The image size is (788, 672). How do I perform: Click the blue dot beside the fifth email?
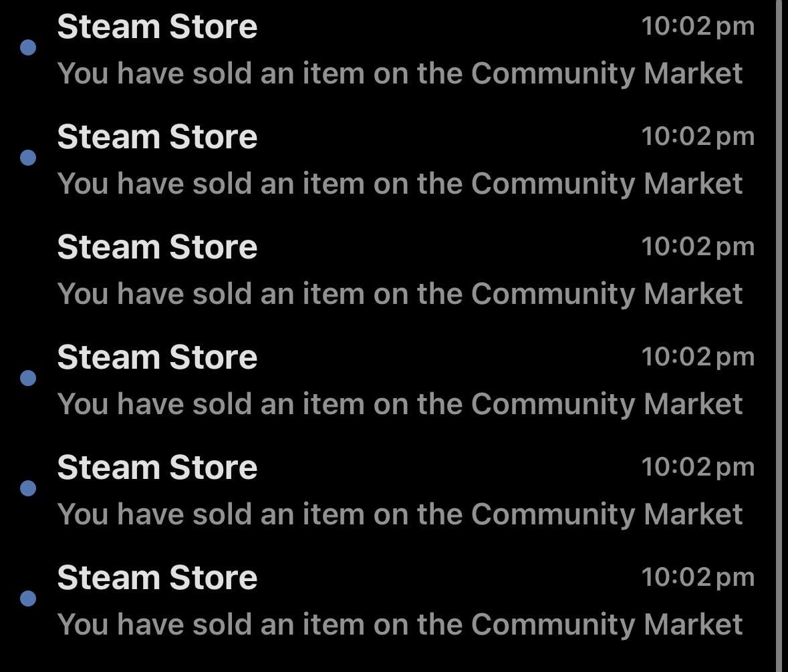pyautogui.click(x=28, y=488)
